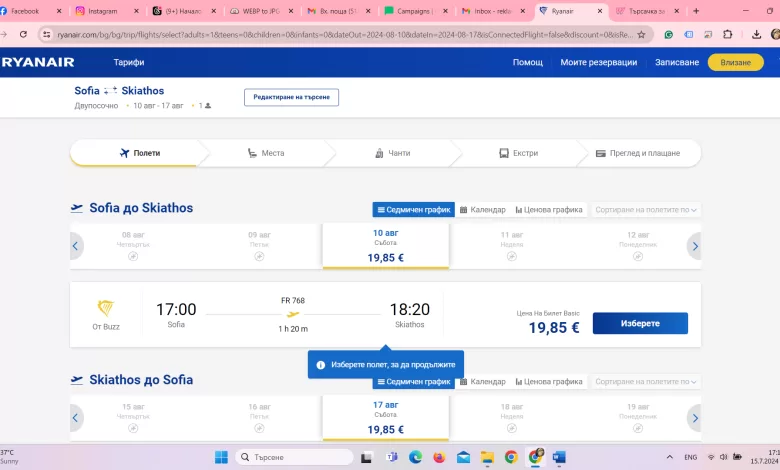Click the taskbar Търсене search box
The width and height of the screenshot is (780, 470).
(x=294, y=457)
